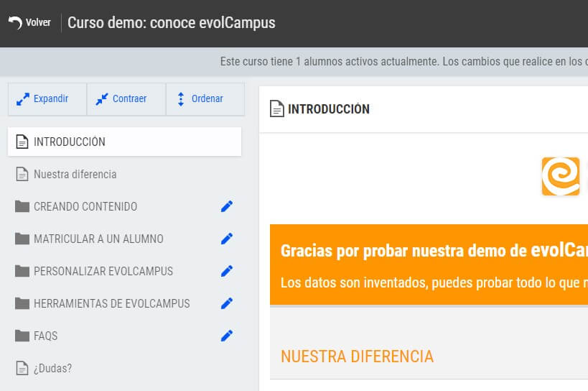Click the Gracias por probar nuestra demo banner text
The height and width of the screenshot is (391, 588).
tap(434, 251)
